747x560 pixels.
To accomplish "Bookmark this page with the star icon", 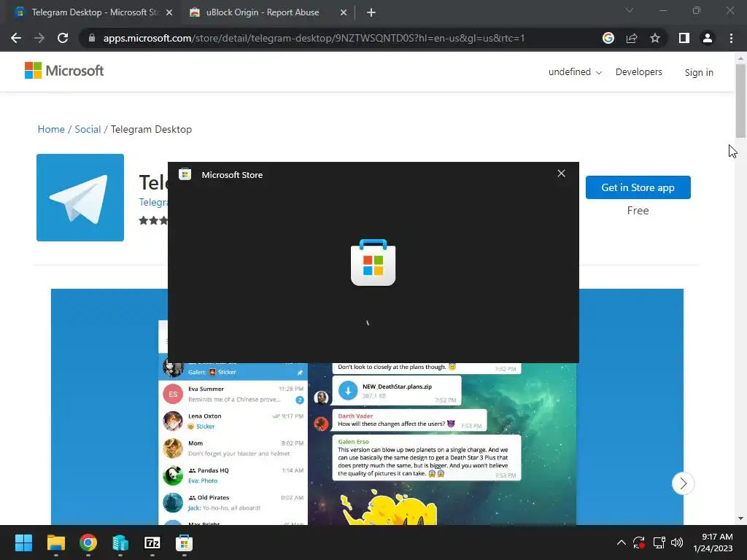I will [655, 38].
